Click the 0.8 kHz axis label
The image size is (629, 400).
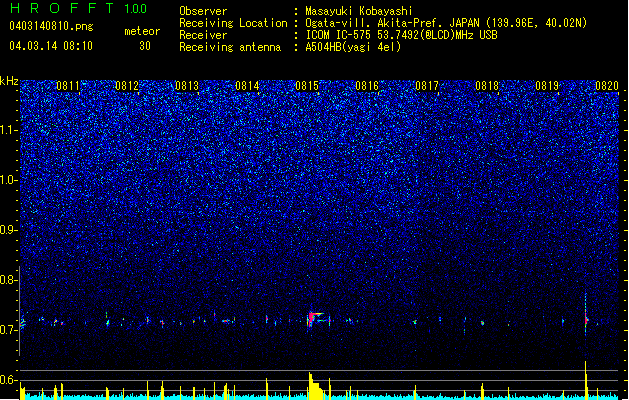click(x=9, y=280)
